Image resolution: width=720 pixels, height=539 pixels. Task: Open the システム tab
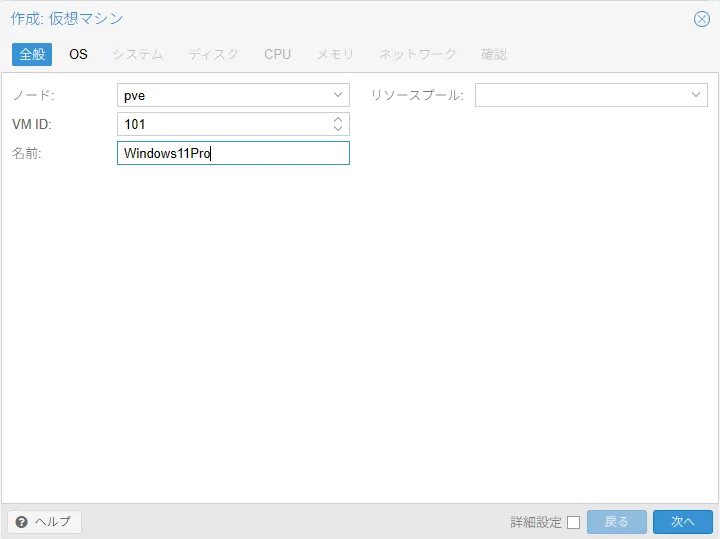point(138,54)
